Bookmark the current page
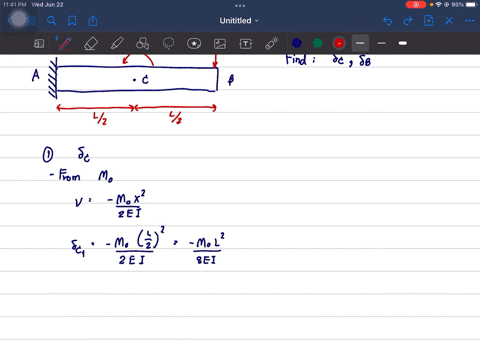 [72, 21]
